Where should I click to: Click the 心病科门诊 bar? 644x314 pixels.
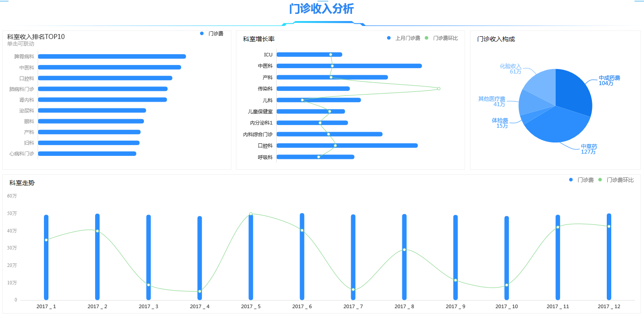tap(87, 154)
